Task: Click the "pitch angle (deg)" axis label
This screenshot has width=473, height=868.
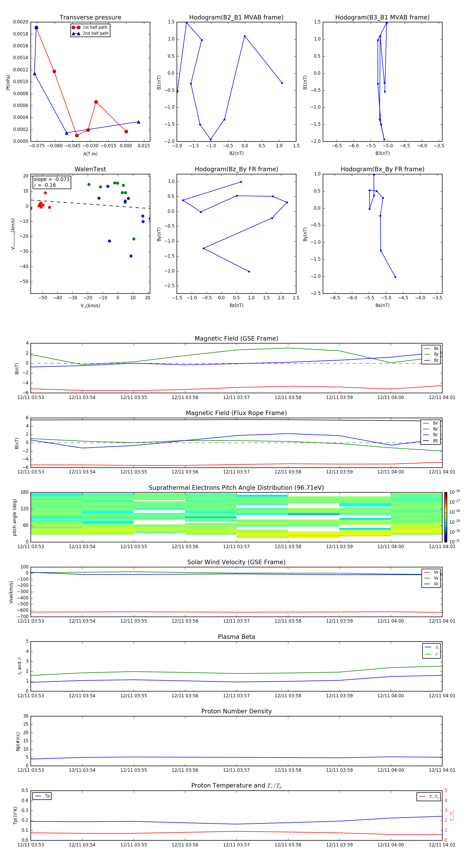Action: click(15, 517)
